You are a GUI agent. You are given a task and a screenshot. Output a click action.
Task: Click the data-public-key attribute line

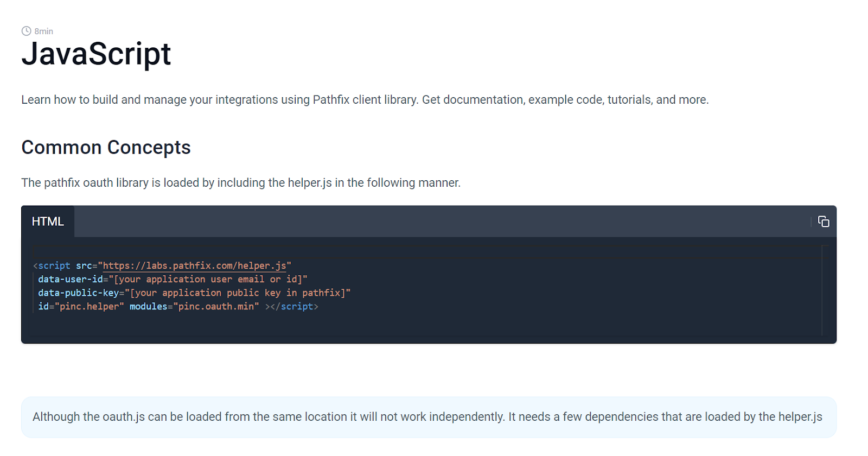coord(194,293)
